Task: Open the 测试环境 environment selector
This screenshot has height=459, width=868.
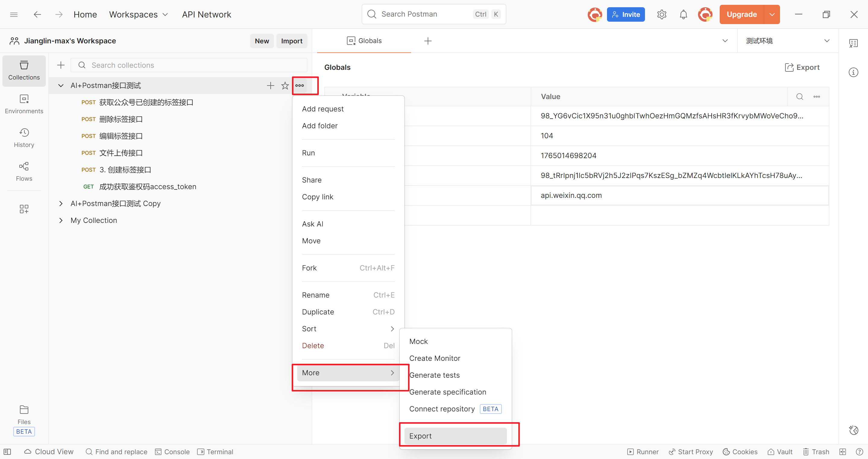Action: click(x=788, y=41)
